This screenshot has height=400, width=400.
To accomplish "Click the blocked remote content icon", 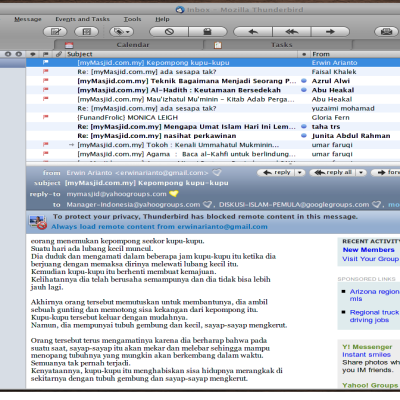I will click(x=38, y=222).
